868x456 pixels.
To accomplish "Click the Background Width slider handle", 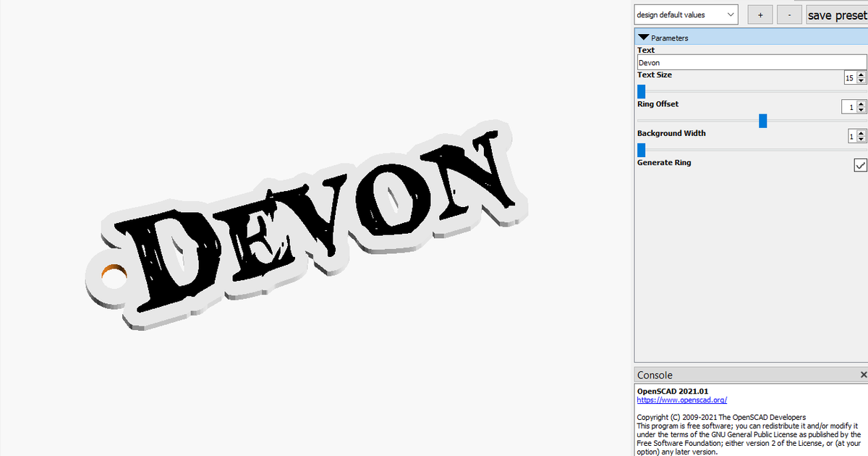I will pos(640,150).
